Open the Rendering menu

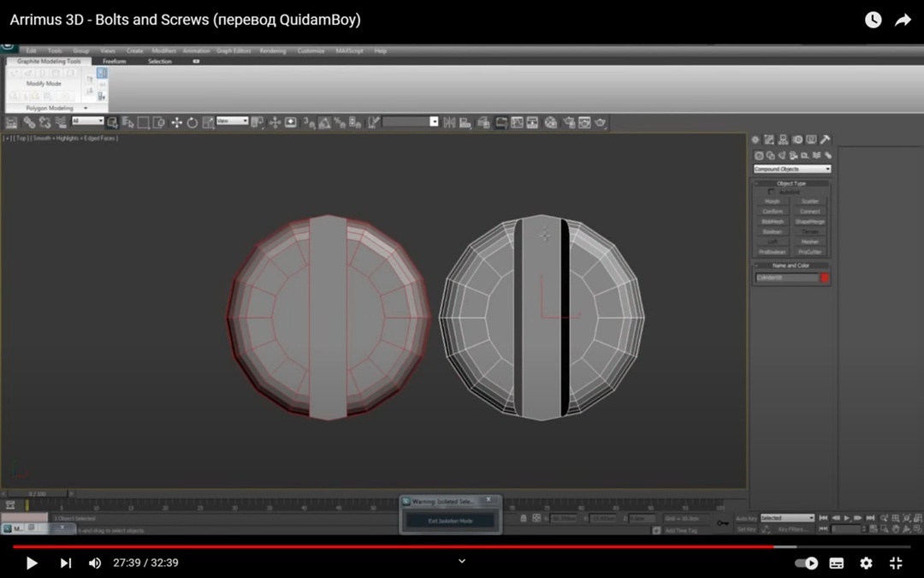[273, 51]
